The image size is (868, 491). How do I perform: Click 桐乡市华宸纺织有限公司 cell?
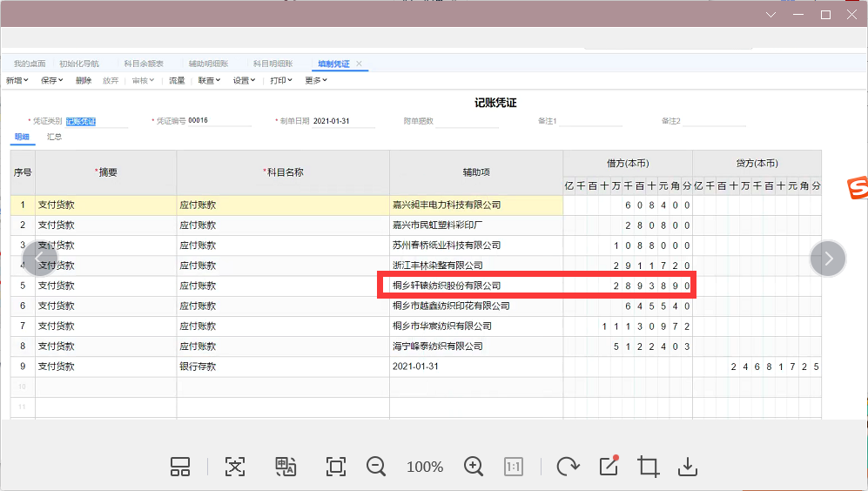[x=476, y=326]
